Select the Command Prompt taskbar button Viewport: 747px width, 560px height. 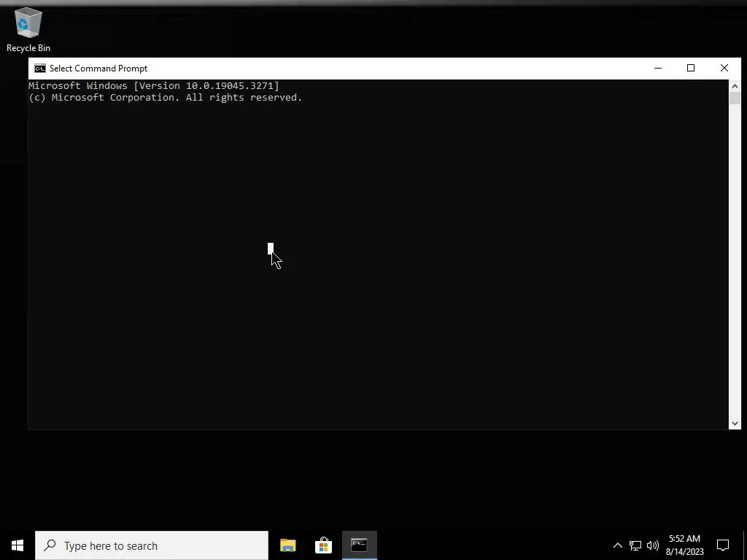[x=359, y=545]
